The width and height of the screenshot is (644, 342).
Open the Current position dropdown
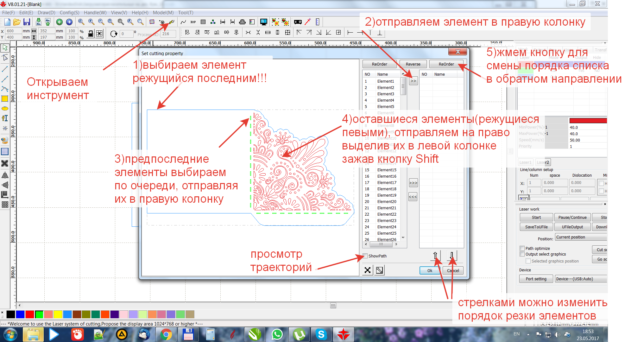click(581, 237)
